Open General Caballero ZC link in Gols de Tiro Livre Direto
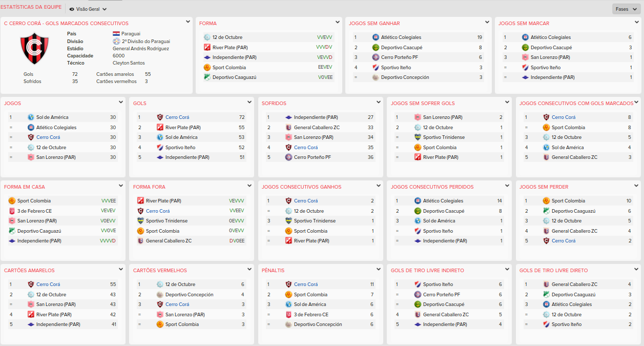This screenshot has height=346, width=644. (574, 284)
